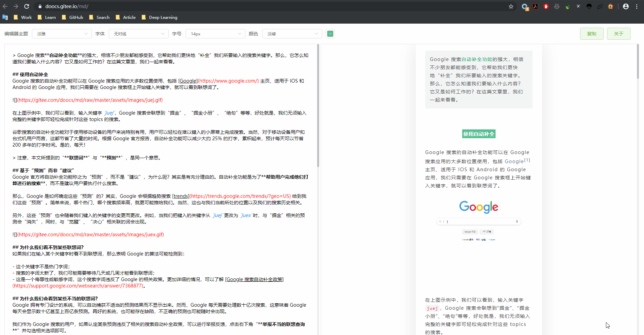Click the editor pane vertical scrollbar

pos(318,105)
